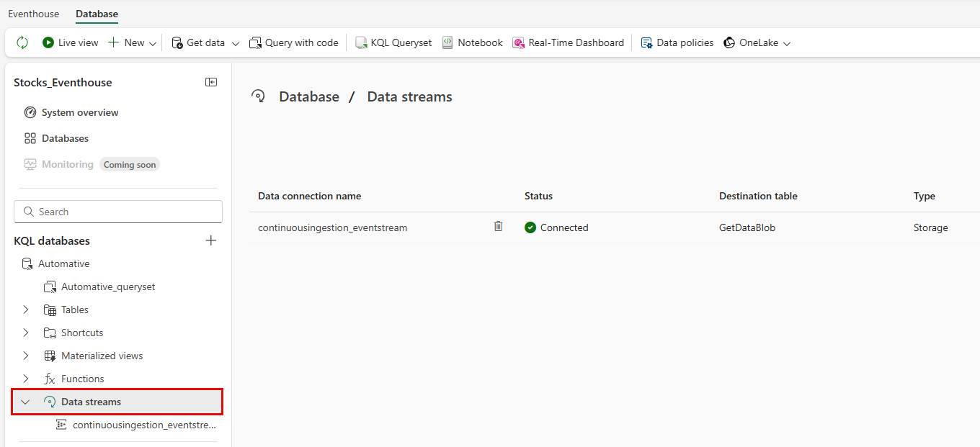Viewport: 980px width, 447px height.
Task: Click the refresh icon in toolbar
Action: tap(22, 42)
